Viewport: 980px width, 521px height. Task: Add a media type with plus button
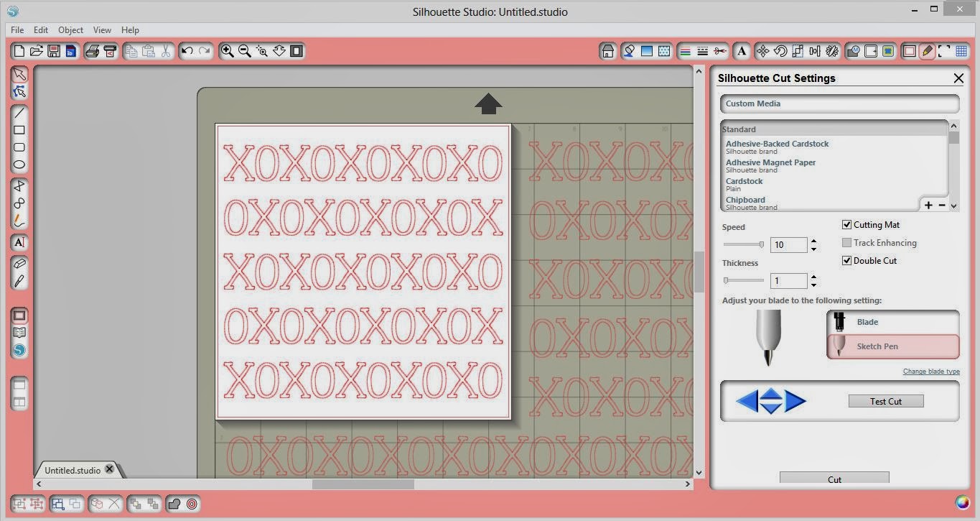(928, 206)
